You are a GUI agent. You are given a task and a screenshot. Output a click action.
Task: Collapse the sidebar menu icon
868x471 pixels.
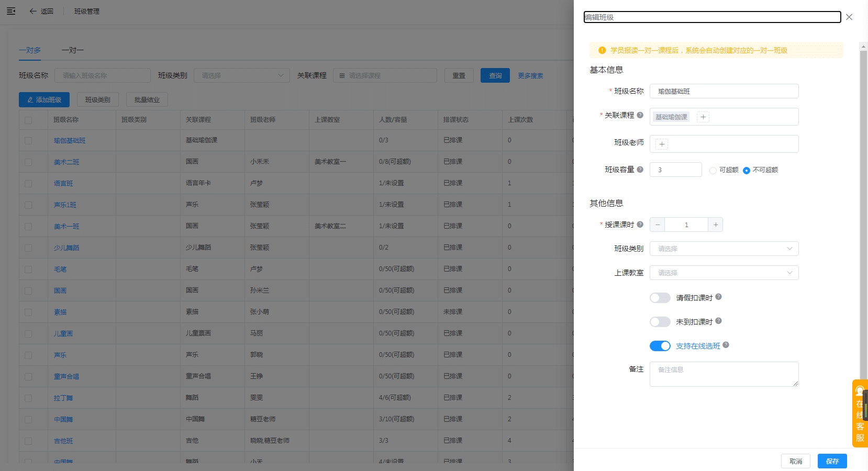(11, 11)
